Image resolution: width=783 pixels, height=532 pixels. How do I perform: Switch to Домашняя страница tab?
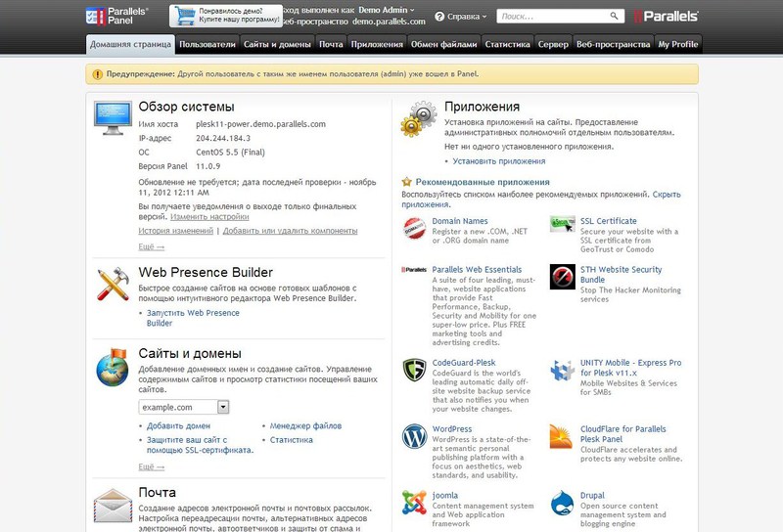pos(130,44)
